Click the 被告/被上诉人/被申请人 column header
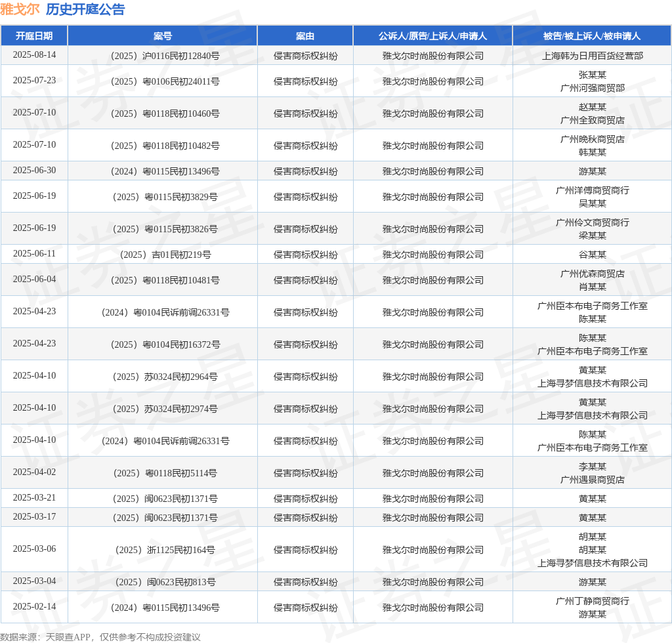 tap(592, 36)
